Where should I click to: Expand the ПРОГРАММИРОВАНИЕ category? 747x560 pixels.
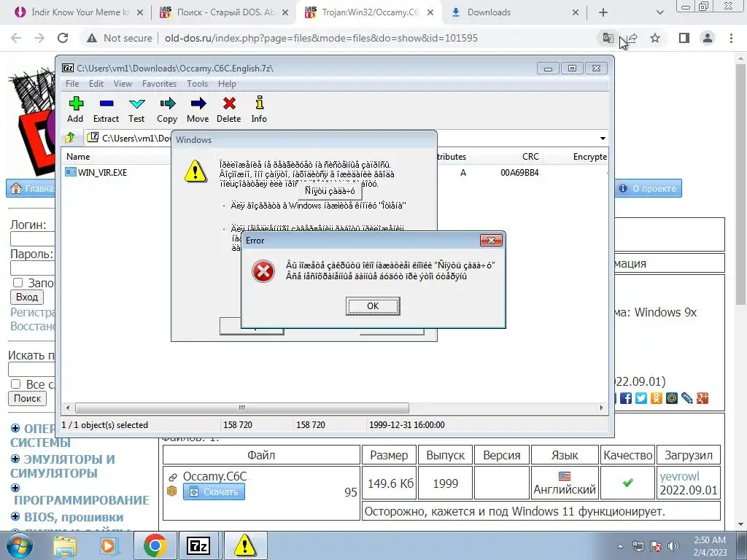[x=15, y=488]
